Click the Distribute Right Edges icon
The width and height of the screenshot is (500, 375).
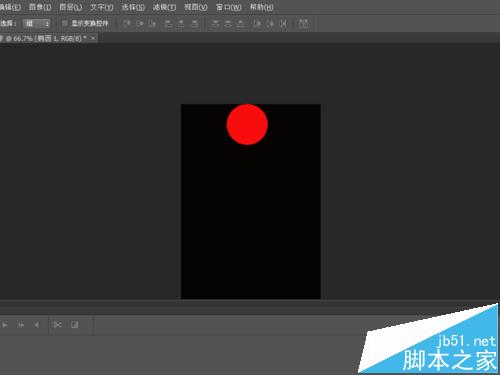(283, 23)
